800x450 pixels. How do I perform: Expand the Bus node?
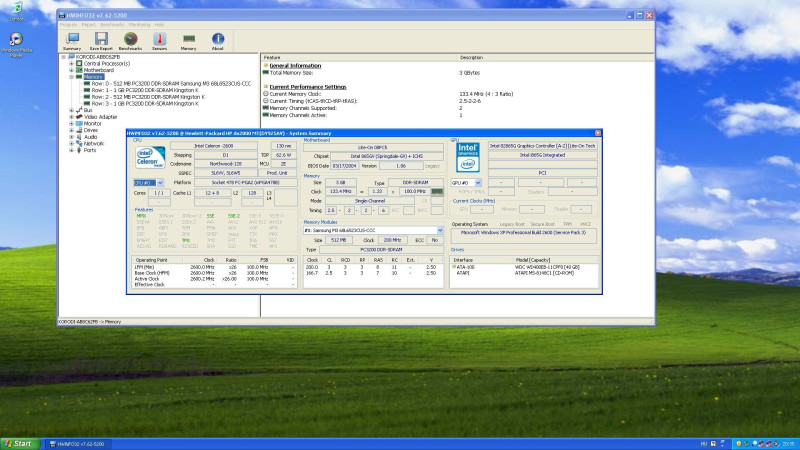tap(71, 110)
